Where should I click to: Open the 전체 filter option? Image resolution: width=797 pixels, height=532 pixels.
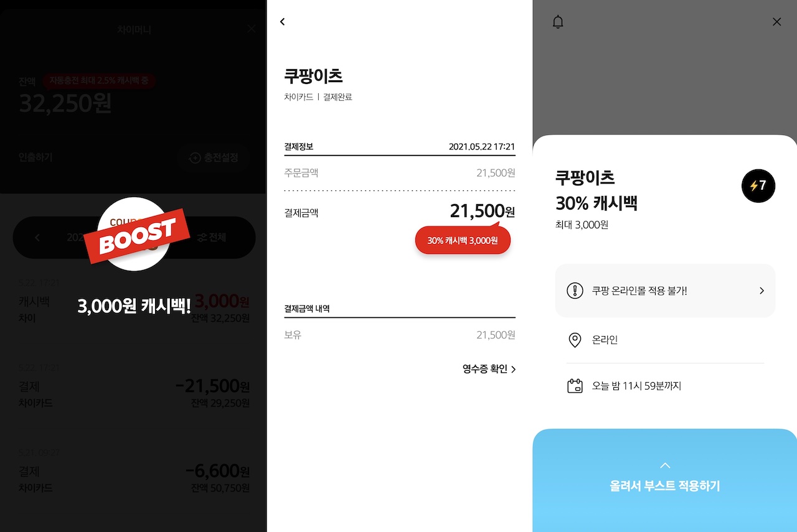212,238
